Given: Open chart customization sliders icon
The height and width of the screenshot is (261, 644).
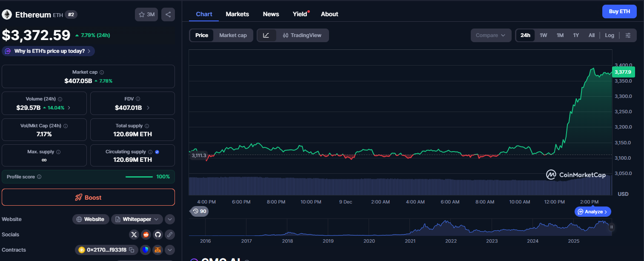Looking at the screenshot, I should (628, 35).
